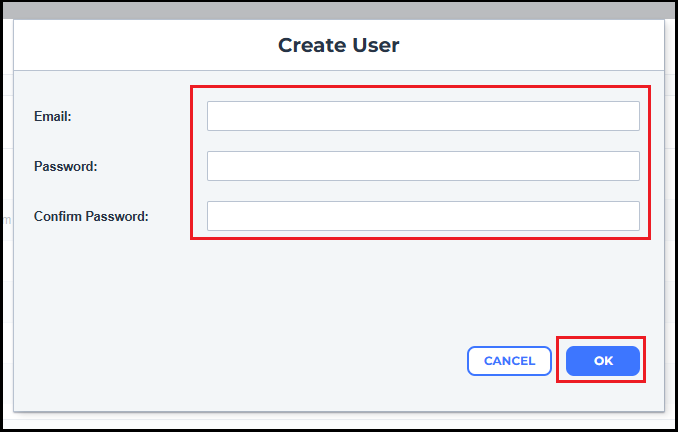Click the Email input field

[423, 116]
